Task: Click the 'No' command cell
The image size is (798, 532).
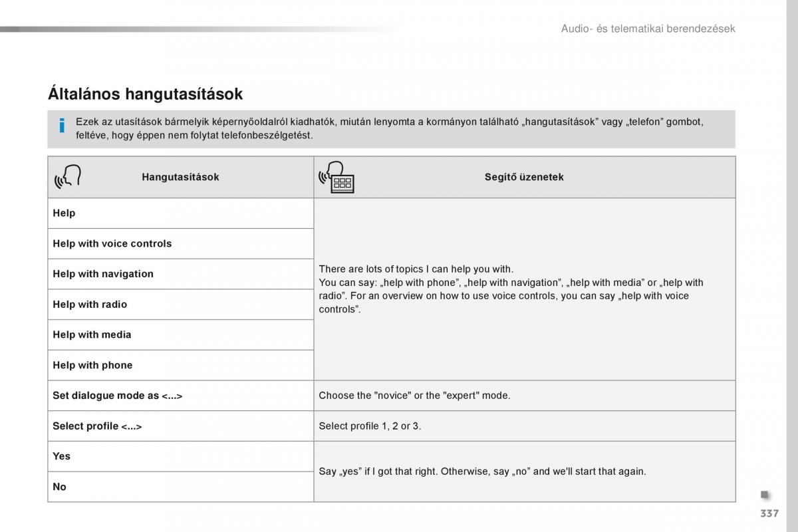Action: 181,487
